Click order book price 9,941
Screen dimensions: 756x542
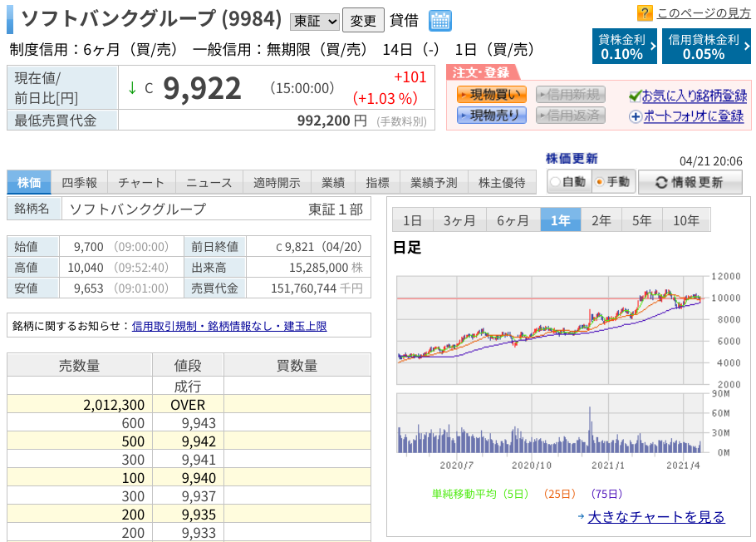pos(199,460)
